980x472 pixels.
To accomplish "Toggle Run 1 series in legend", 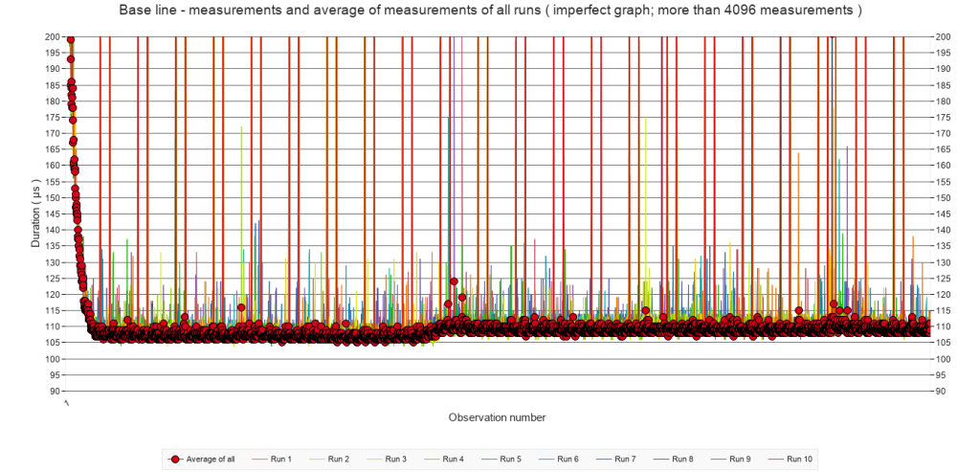I will 281,460.
